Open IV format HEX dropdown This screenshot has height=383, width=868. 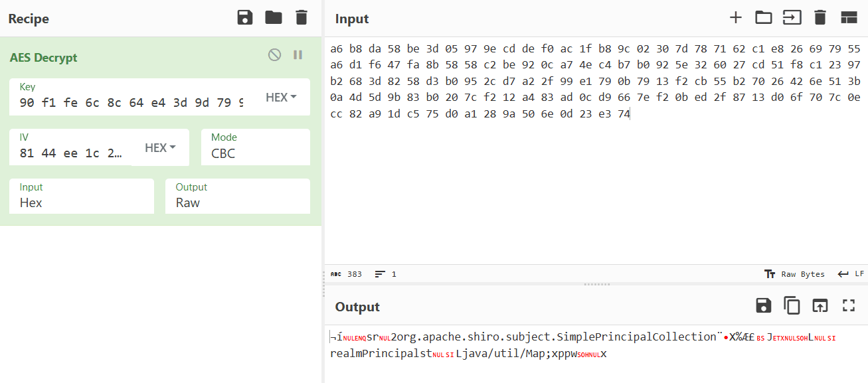click(160, 148)
